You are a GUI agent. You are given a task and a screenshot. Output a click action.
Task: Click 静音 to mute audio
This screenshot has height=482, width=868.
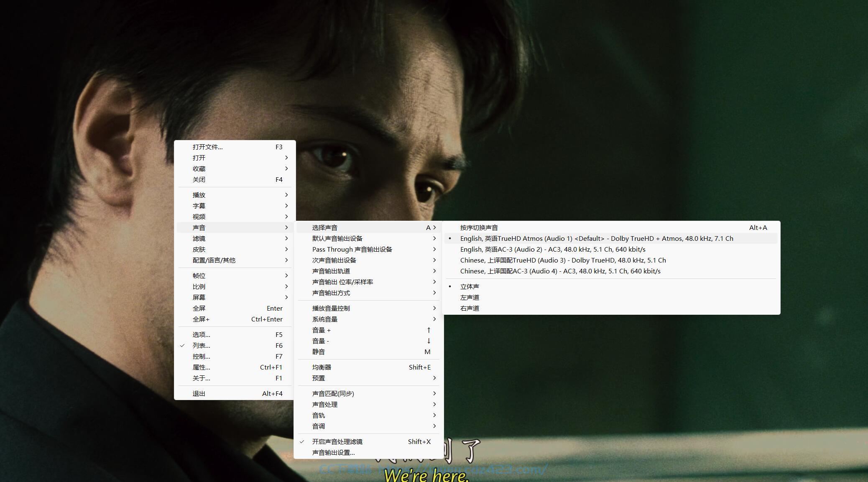pos(369,352)
